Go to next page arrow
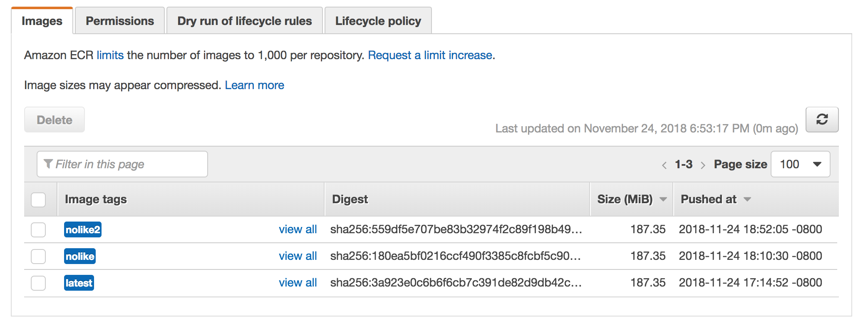The height and width of the screenshot is (334, 868). click(x=703, y=165)
